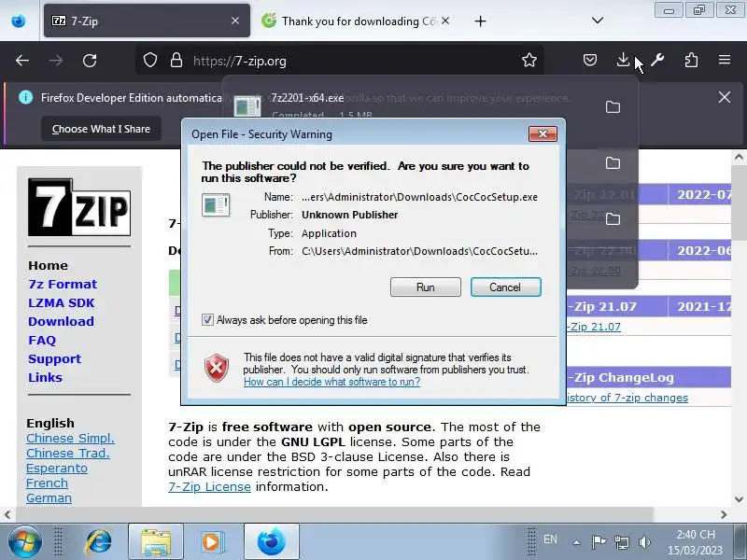The image size is (747, 560).
Task: Show hidden tray icons arrow
Action: pyautogui.click(x=576, y=542)
